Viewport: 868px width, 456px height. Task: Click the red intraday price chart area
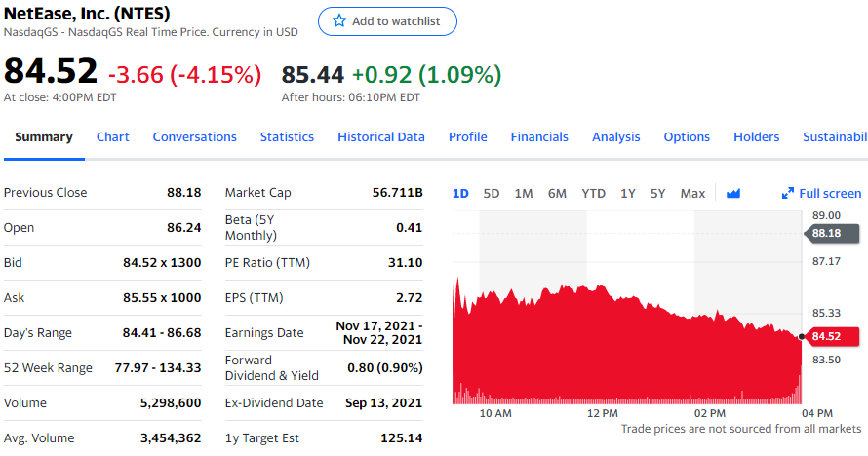pos(624,351)
